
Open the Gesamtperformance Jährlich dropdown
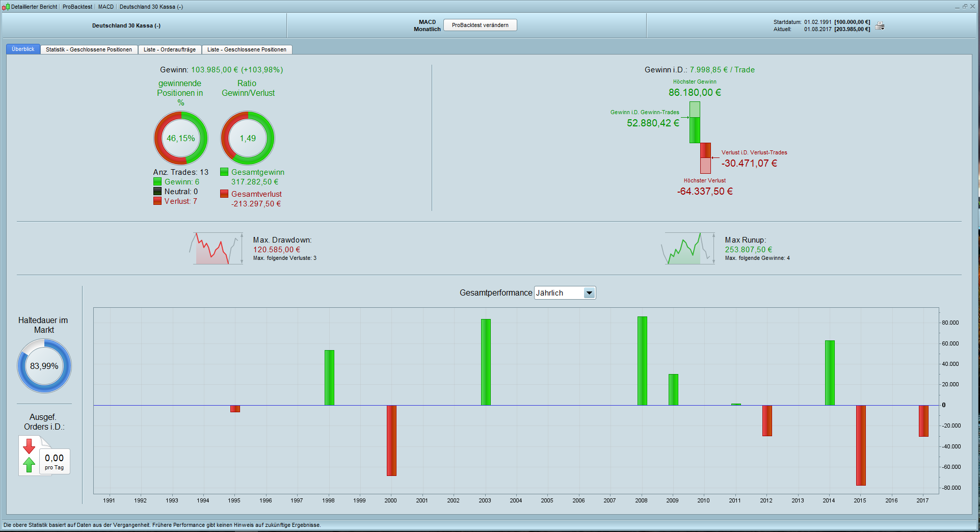[589, 293]
